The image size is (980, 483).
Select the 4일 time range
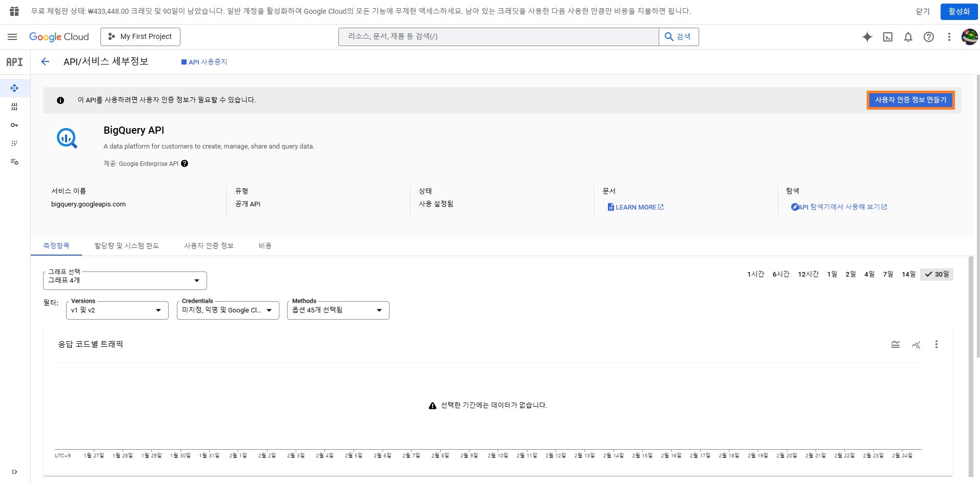[x=869, y=275]
